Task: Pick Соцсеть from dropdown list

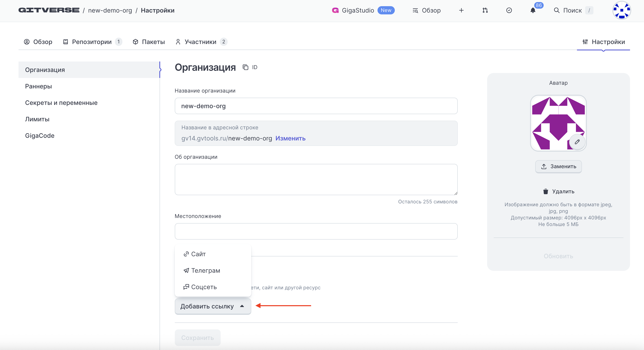Action: pos(204,287)
